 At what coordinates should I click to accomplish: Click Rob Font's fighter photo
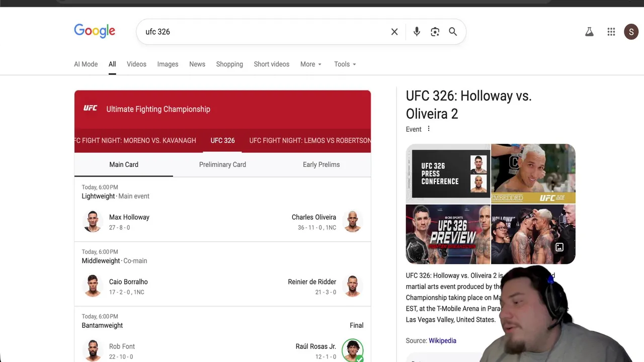[93, 350]
